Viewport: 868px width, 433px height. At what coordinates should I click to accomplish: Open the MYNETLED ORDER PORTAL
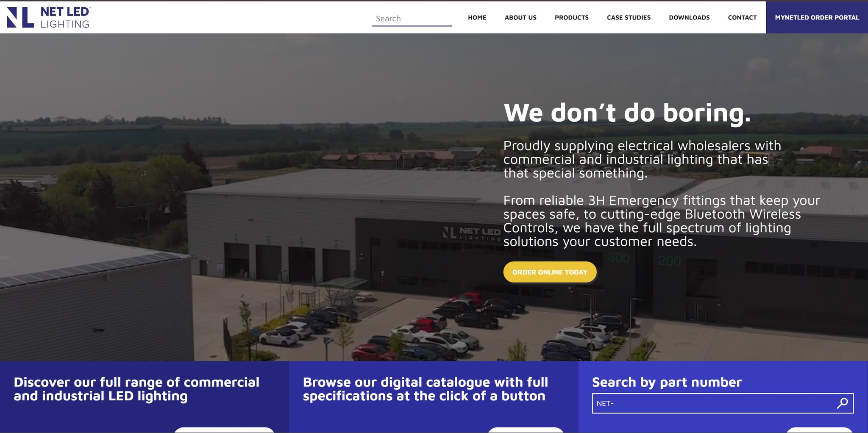817,17
